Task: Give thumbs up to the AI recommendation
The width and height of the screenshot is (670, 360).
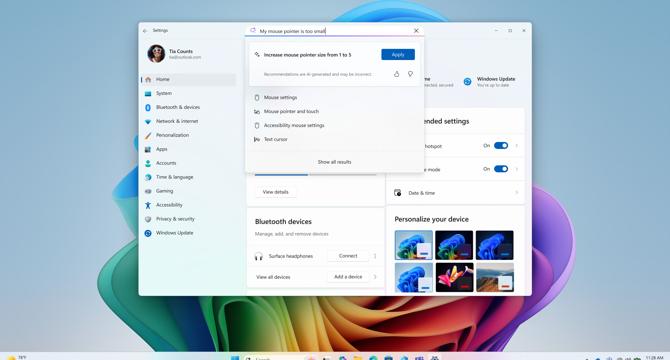Action: point(397,74)
